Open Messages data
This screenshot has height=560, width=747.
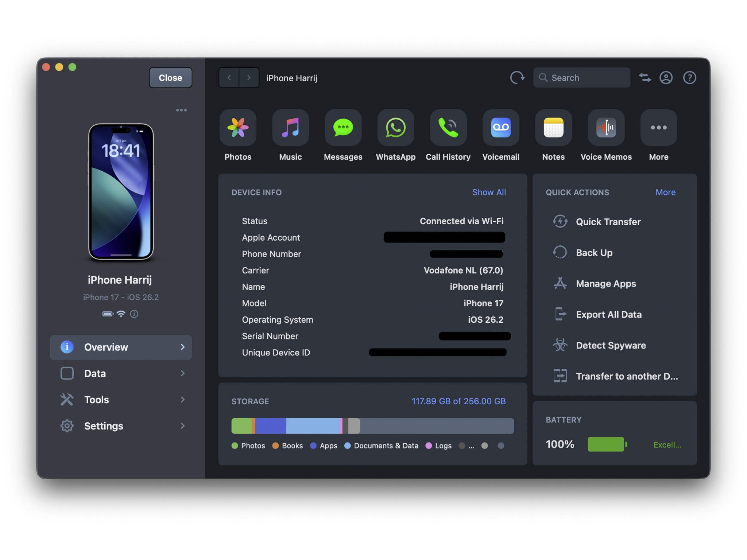pyautogui.click(x=343, y=128)
